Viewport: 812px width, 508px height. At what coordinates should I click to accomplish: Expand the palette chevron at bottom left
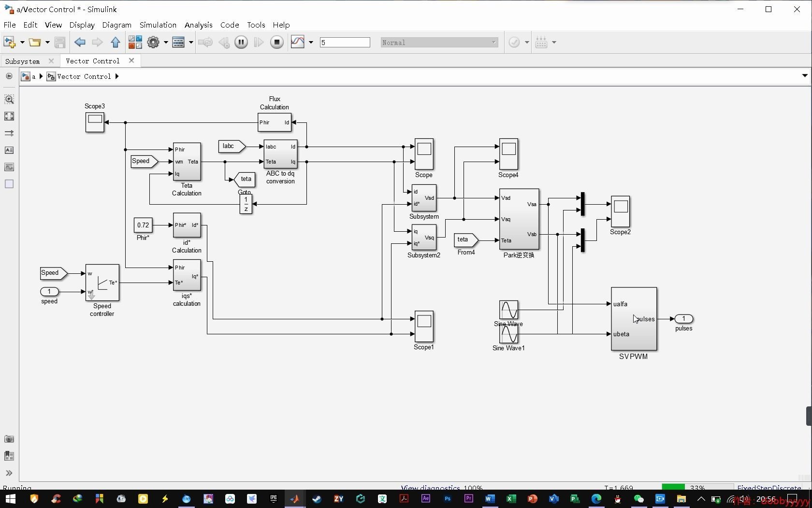9,473
